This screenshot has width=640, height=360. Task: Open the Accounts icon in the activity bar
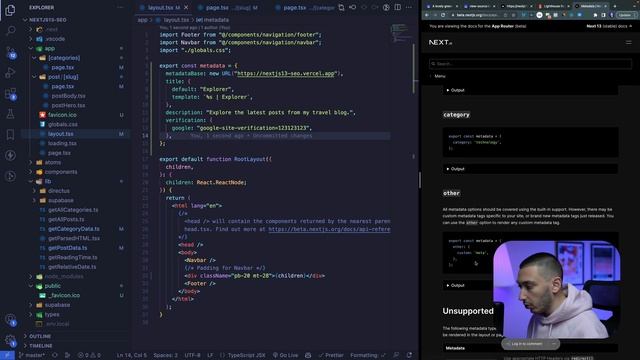[11, 319]
